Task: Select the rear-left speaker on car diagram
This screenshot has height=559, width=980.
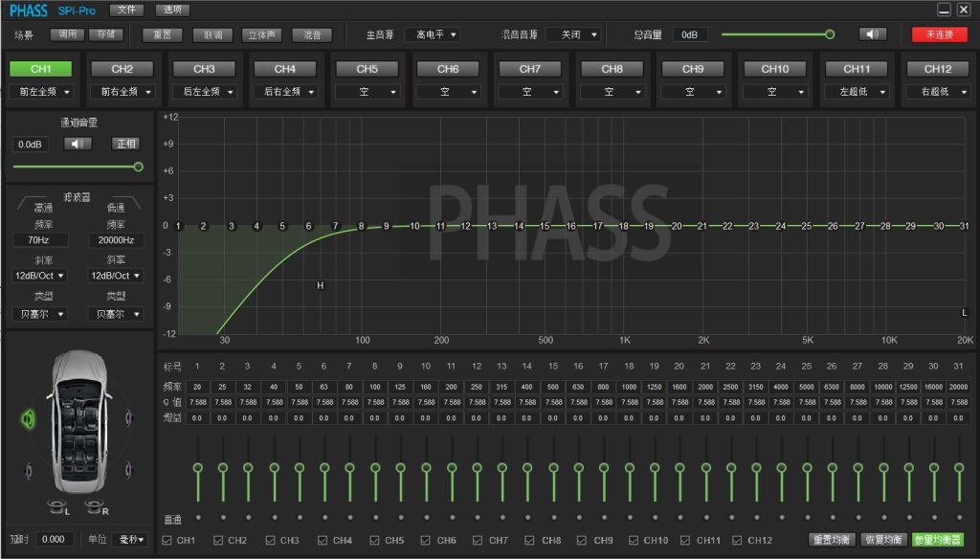Action: 29,470
